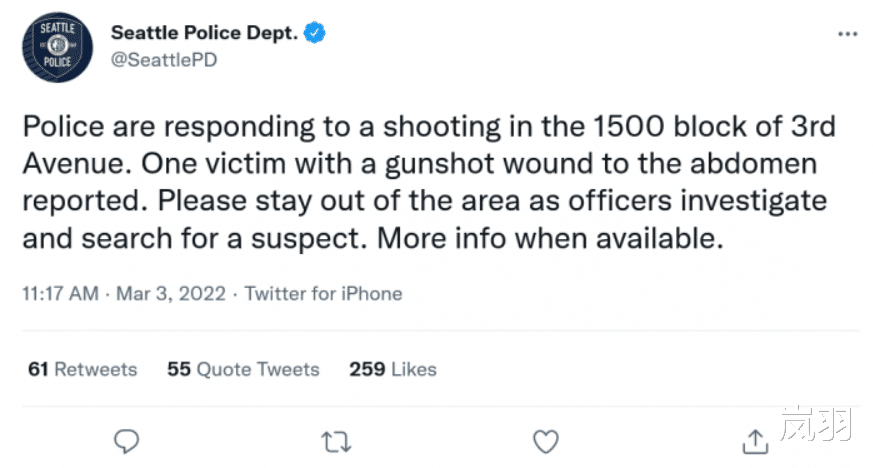
Task: Open the Seattle Police avatar badge
Action: click(x=56, y=47)
